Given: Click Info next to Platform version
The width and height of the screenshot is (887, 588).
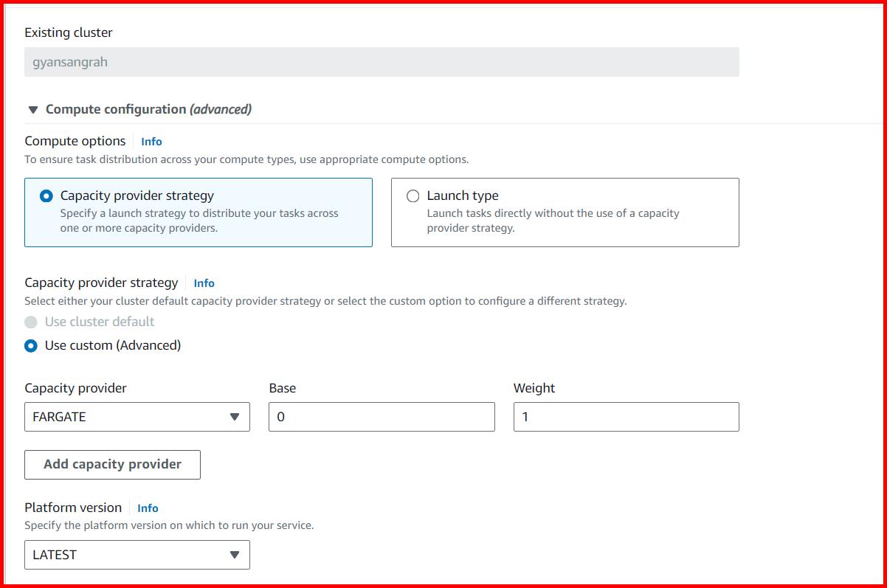Looking at the screenshot, I should click(148, 508).
